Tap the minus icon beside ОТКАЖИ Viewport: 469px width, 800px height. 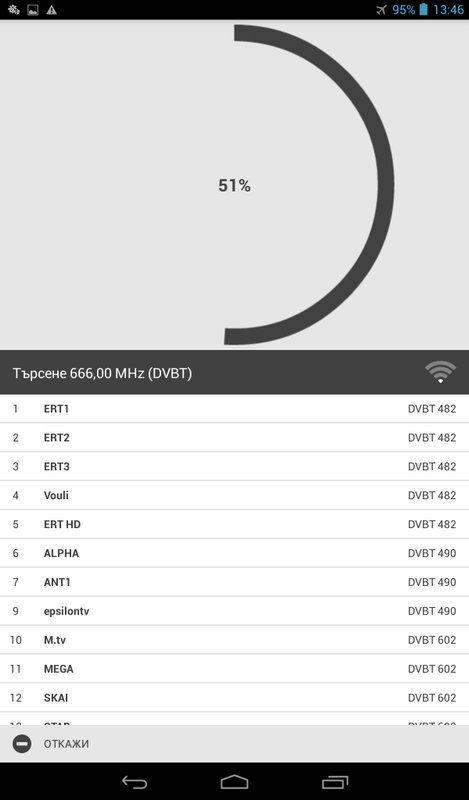click(22, 744)
